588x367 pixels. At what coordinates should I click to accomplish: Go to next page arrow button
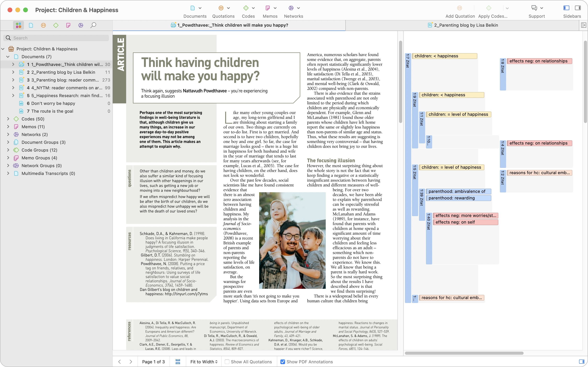[x=131, y=362]
